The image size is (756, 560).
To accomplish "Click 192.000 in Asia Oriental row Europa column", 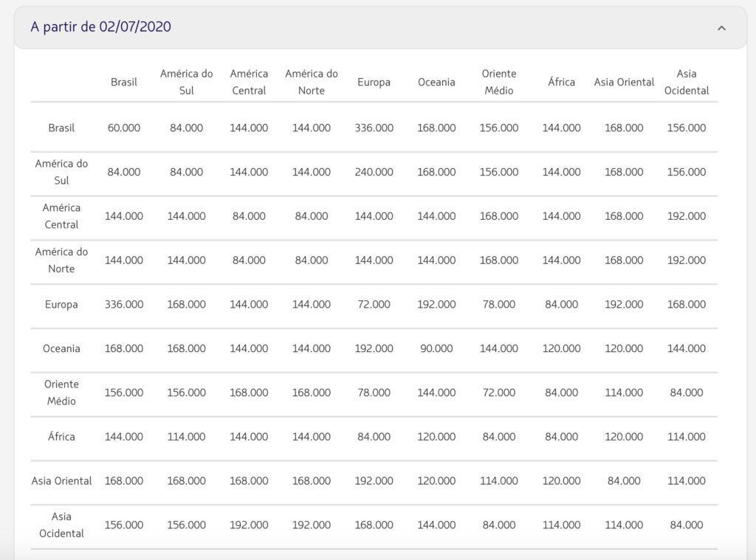I will tap(374, 480).
